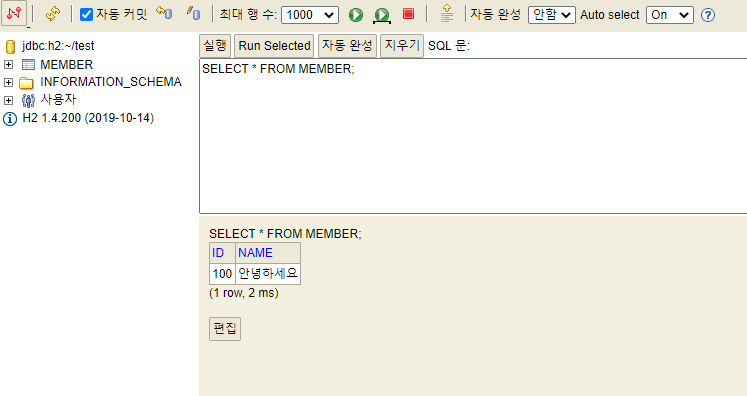Open the Help question mark icon

[x=708, y=15]
